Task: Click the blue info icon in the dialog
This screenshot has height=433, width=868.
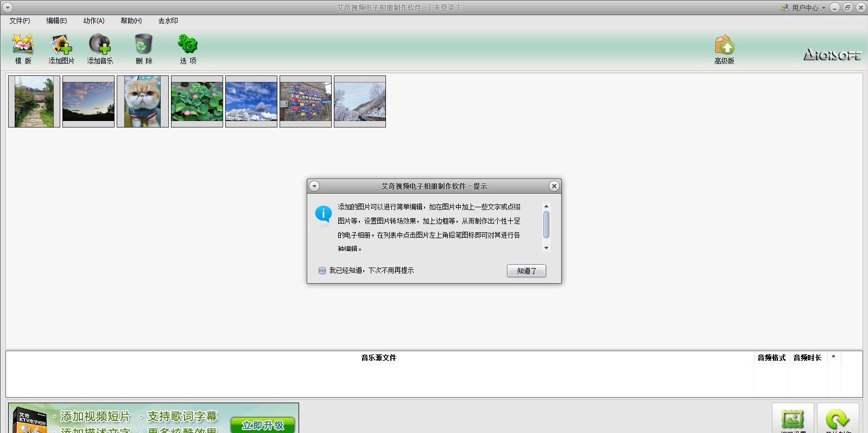Action: pyautogui.click(x=324, y=214)
